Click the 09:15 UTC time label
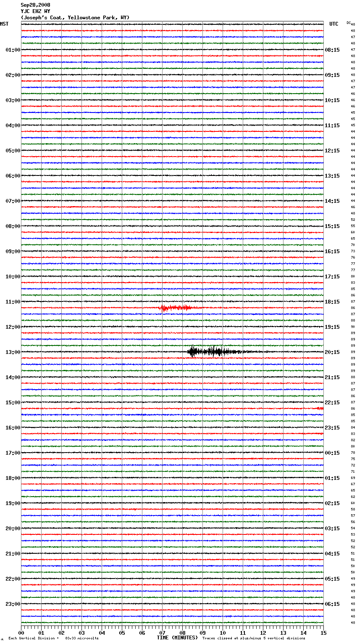This screenshot has width=357, height=644. 332,75
